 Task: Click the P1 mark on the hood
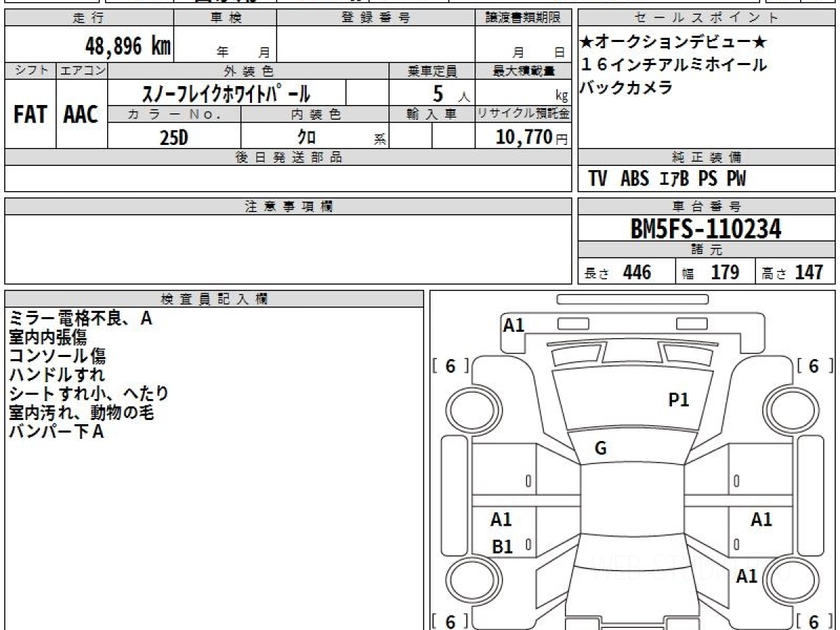(679, 400)
